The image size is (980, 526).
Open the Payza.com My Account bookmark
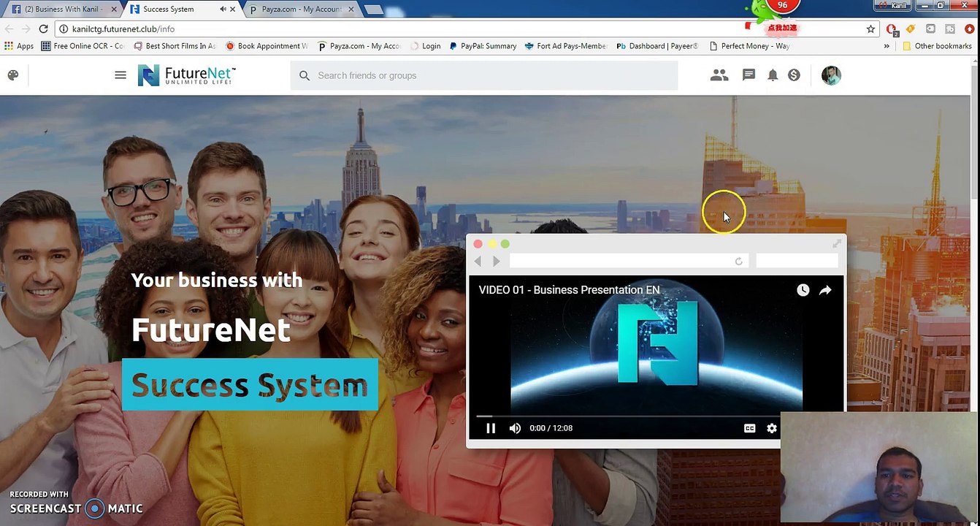(x=359, y=45)
